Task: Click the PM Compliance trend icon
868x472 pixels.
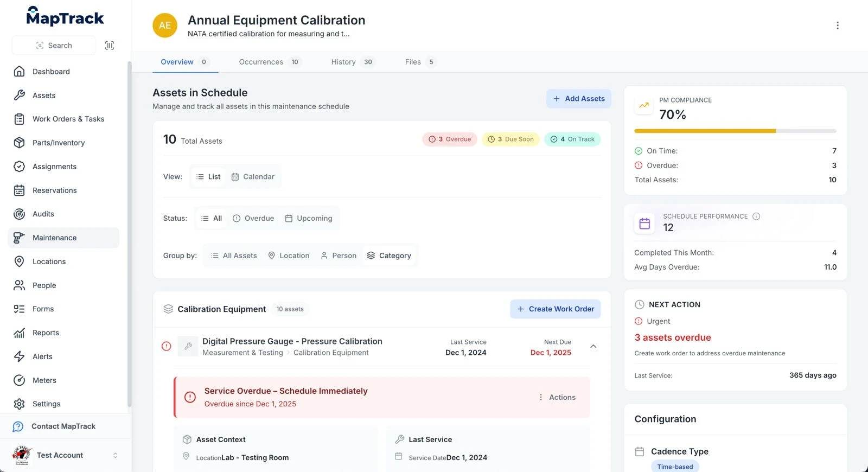Action: pos(644,105)
